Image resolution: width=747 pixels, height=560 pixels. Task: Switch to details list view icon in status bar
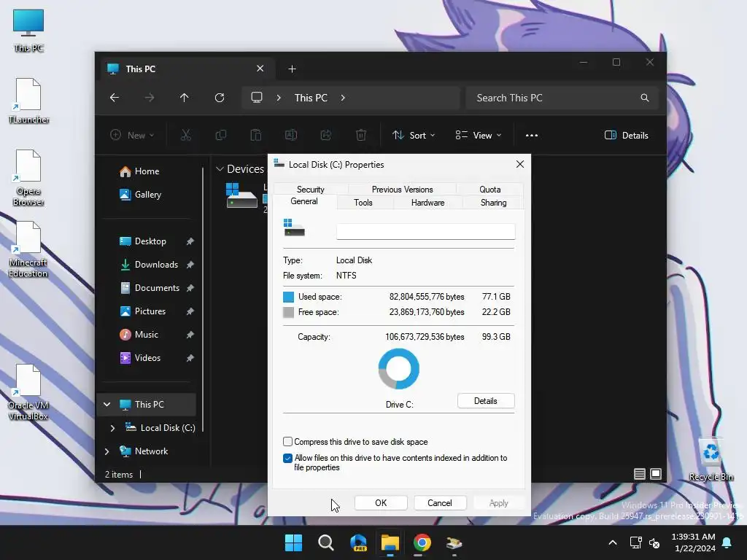pos(639,474)
